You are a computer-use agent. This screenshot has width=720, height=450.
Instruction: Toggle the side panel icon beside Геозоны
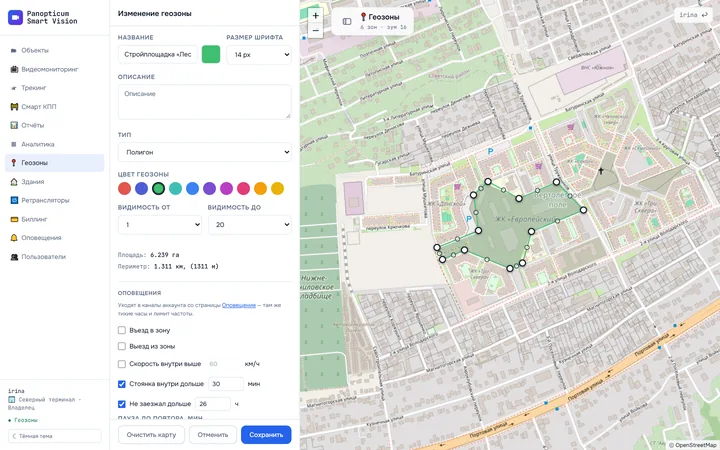pyautogui.click(x=347, y=21)
